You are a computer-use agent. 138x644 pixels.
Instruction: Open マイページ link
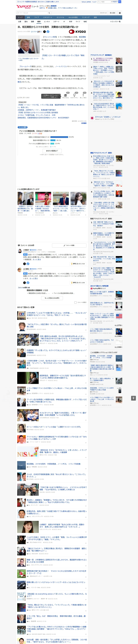click(103, 13)
